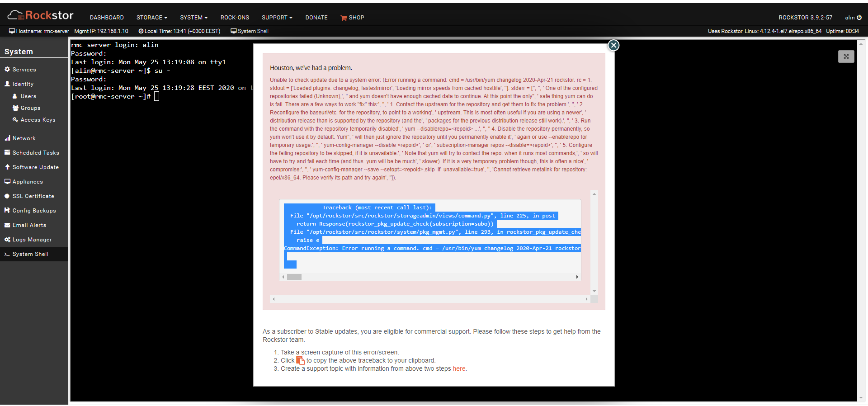The width and height of the screenshot is (868, 406).
Task: Click the copy traceback clipboard icon
Action: click(x=300, y=360)
